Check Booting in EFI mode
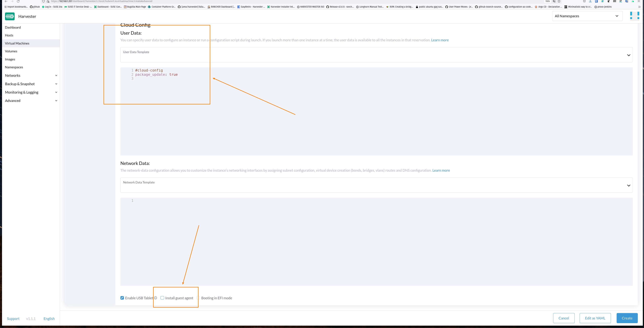644x328 pixels. (198, 298)
